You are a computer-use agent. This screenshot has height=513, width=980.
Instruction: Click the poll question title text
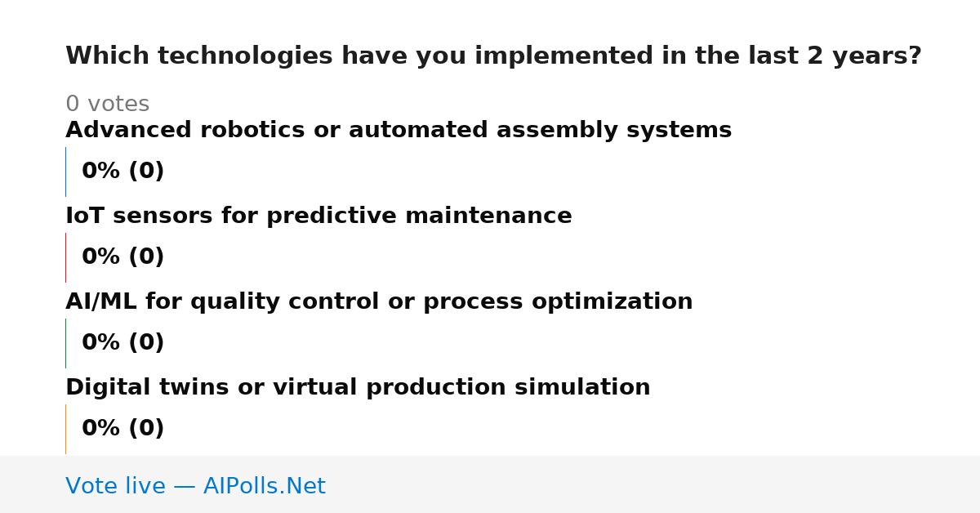point(493,56)
